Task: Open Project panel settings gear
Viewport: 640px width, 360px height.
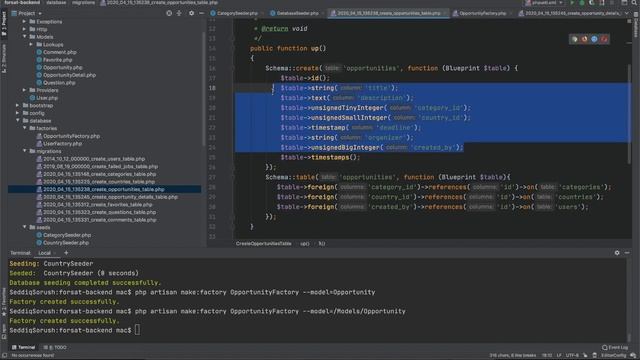Action: pos(191,13)
